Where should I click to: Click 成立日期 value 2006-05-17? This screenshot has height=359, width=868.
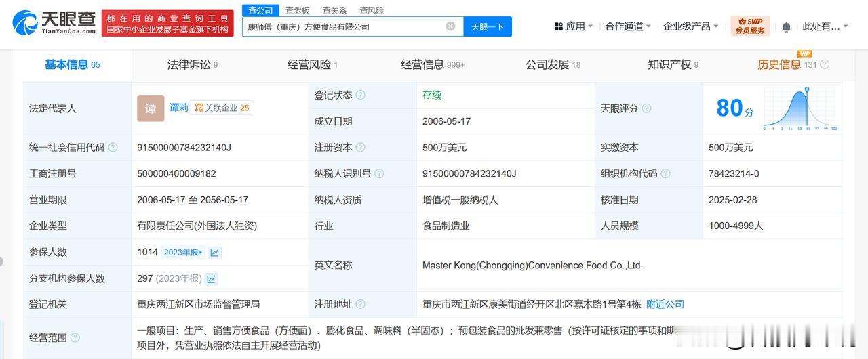(446, 121)
